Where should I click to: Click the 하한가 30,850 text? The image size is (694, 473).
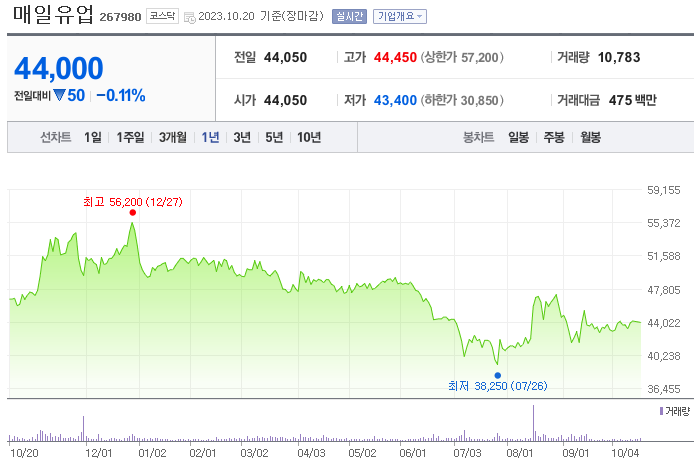click(462, 100)
